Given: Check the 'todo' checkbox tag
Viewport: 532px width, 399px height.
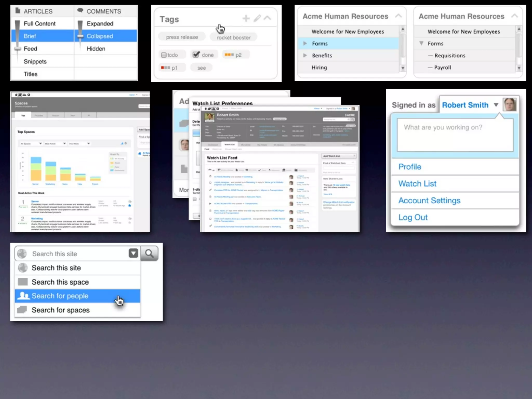Looking at the screenshot, I should pyautogui.click(x=164, y=55).
